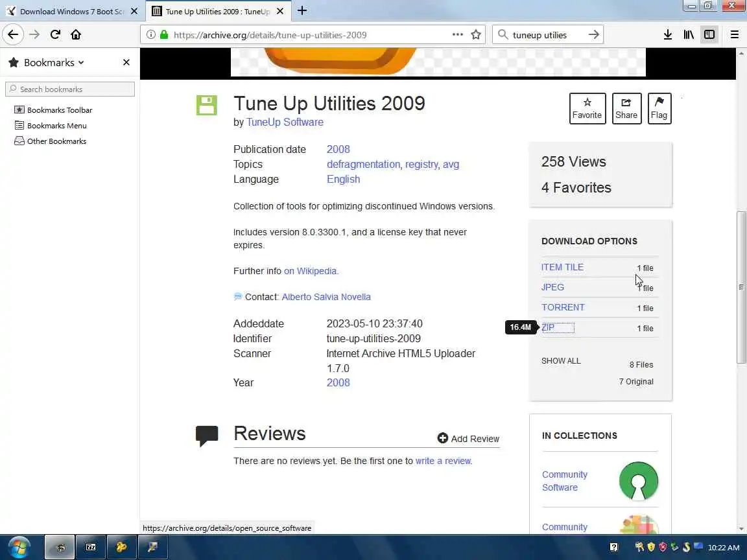Download the JPEG file
Screen dimensions: 747x560
(552, 287)
